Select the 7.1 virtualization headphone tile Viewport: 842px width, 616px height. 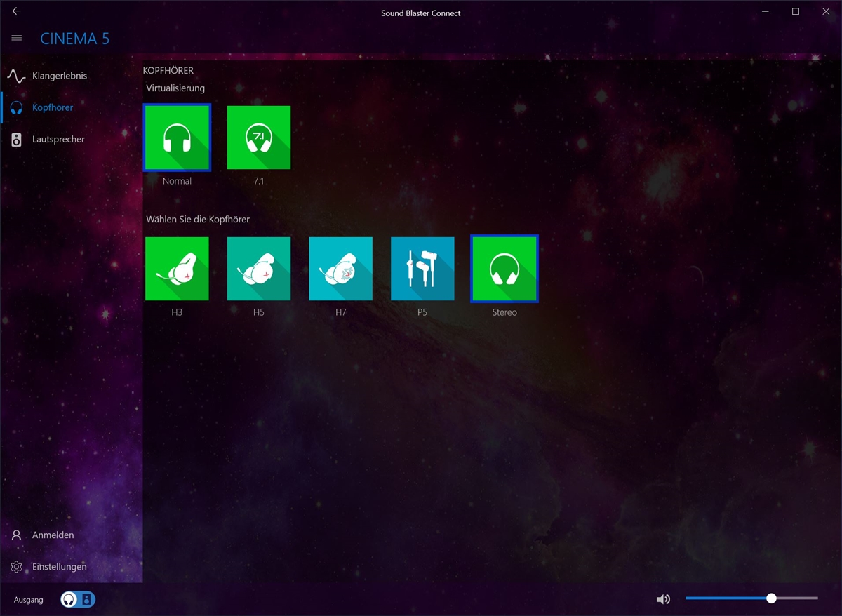tap(259, 138)
